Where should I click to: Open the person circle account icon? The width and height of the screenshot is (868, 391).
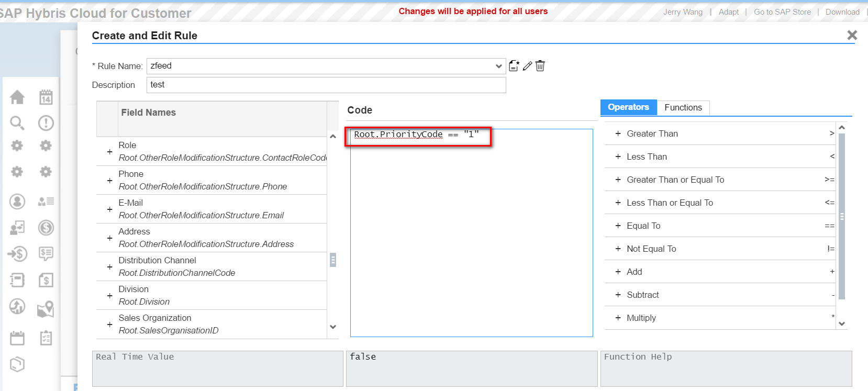[17, 202]
